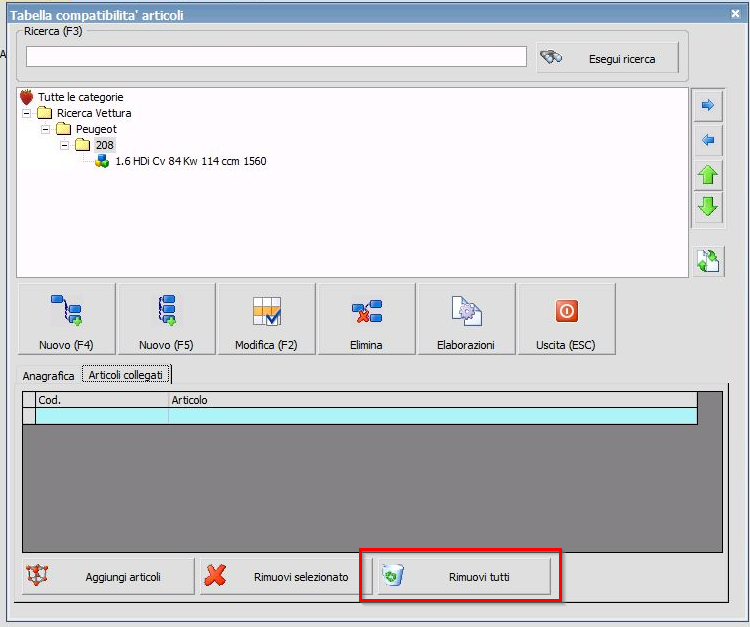Close the Tabella compatibilita' articoli window
Image resolution: width=750 pixels, height=627 pixels.
pos(736,14)
